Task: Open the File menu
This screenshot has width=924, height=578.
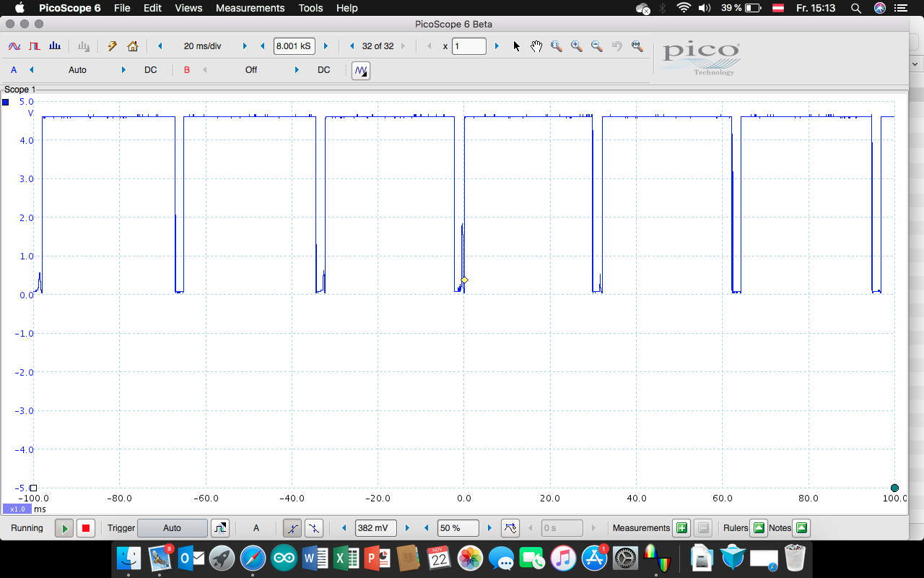Action: click(x=122, y=8)
